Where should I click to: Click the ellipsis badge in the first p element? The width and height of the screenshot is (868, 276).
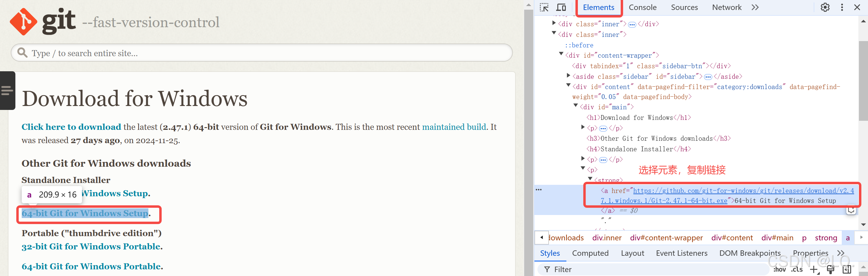[603, 129]
